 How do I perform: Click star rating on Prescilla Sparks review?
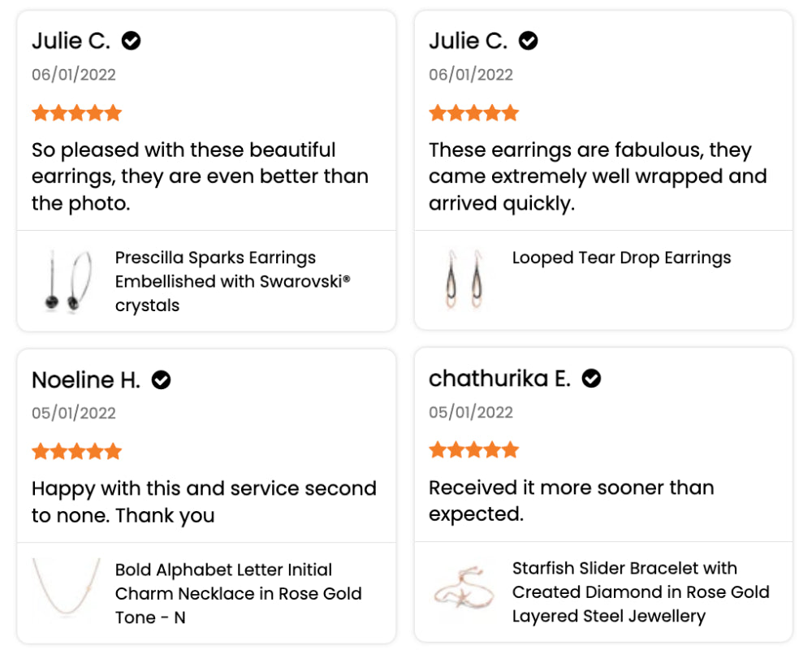76,112
